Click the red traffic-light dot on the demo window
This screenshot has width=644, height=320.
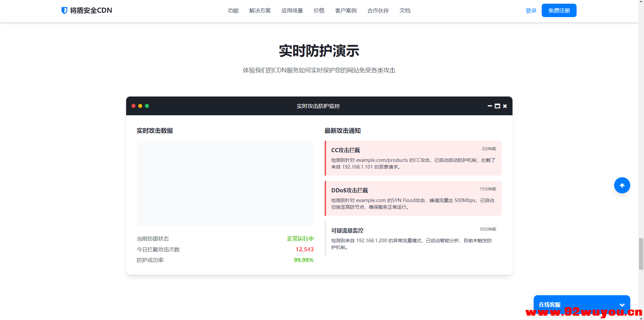pyautogui.click(x=133, y=106)
